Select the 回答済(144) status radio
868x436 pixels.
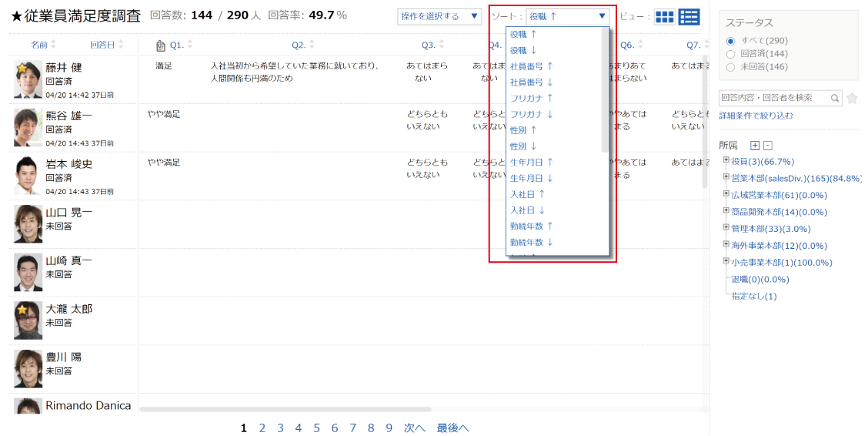click(731, 54)
